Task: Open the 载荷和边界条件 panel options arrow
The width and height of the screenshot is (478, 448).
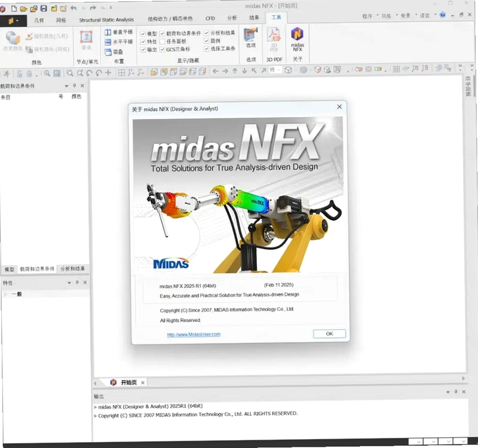Action: pos(66,86)
